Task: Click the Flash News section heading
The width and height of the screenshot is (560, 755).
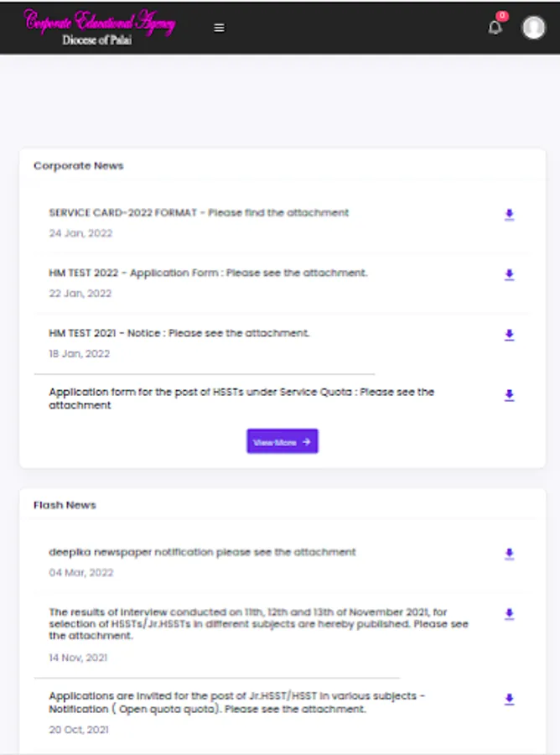Action: (x=65, y=506)
